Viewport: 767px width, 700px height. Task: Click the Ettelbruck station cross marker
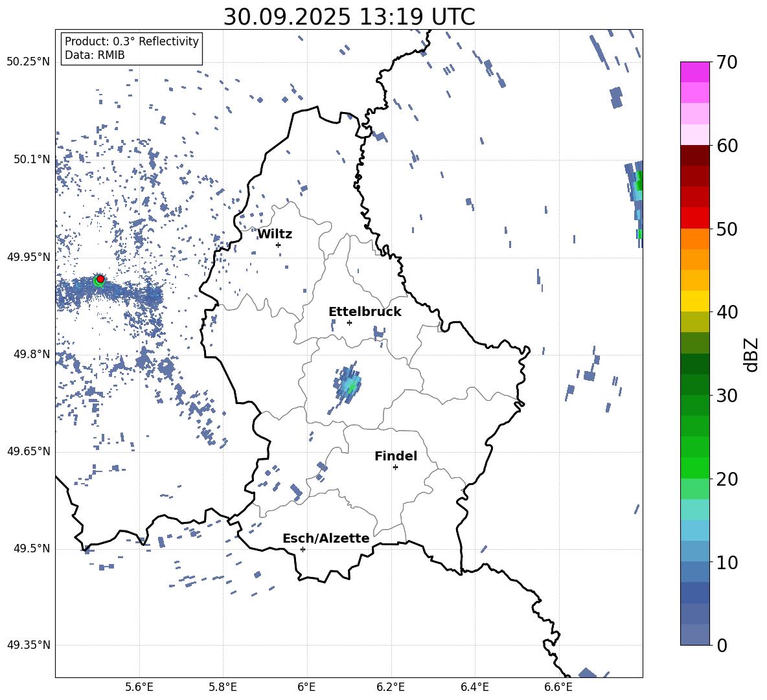pos(349,322)
